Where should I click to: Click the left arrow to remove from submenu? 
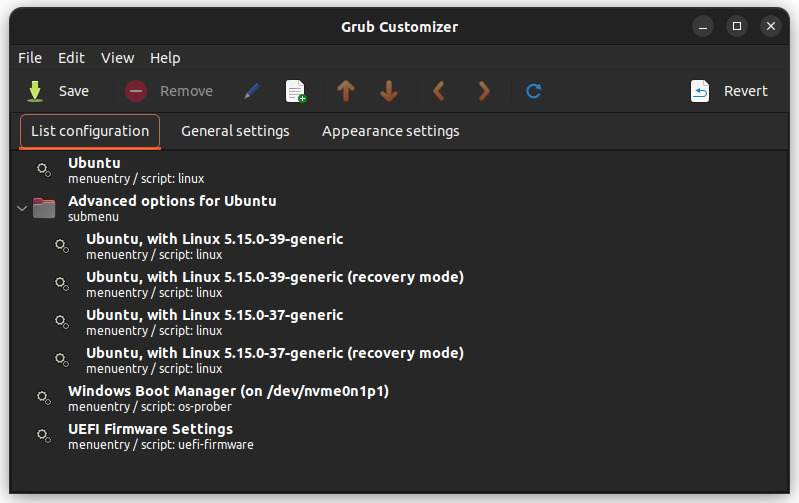pyautogui.click(x=438, y=91)
